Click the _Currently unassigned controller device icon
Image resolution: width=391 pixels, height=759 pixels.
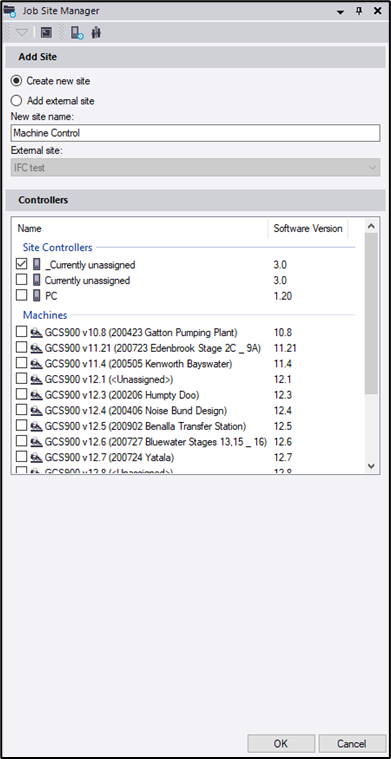coord(36,264)
